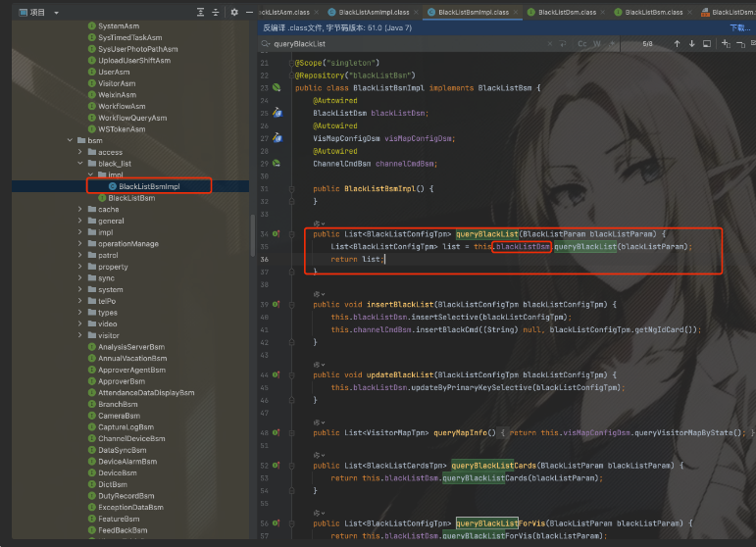The image size is (756, 547).
Task: Collapse the impl folder under black_list
Action: [x=90, y=174]
